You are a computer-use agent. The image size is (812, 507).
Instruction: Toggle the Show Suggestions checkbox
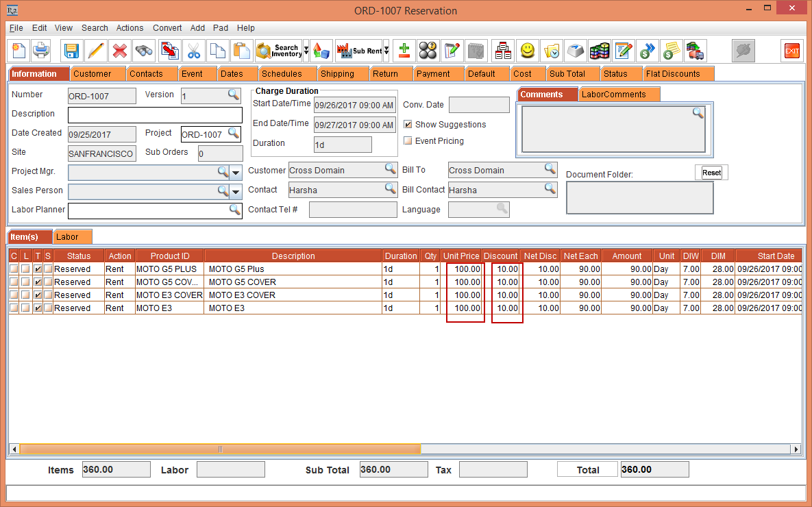(x=408, y=125)
